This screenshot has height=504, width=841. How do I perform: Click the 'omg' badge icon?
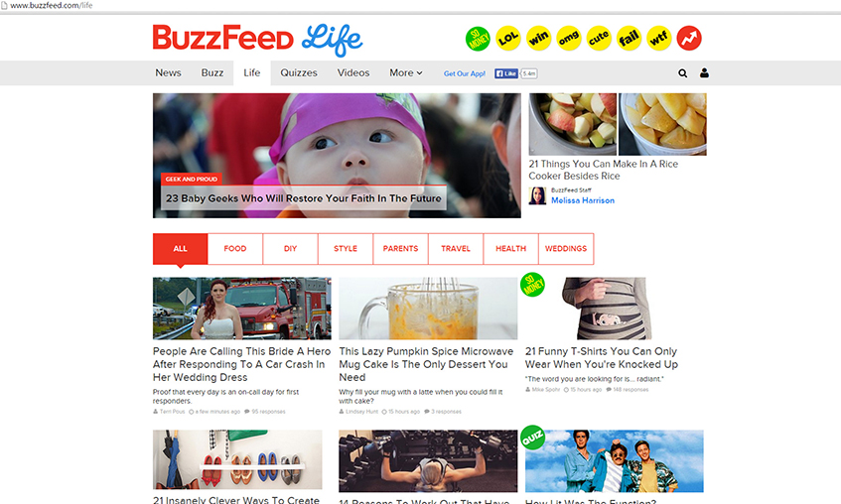(569, 39)
